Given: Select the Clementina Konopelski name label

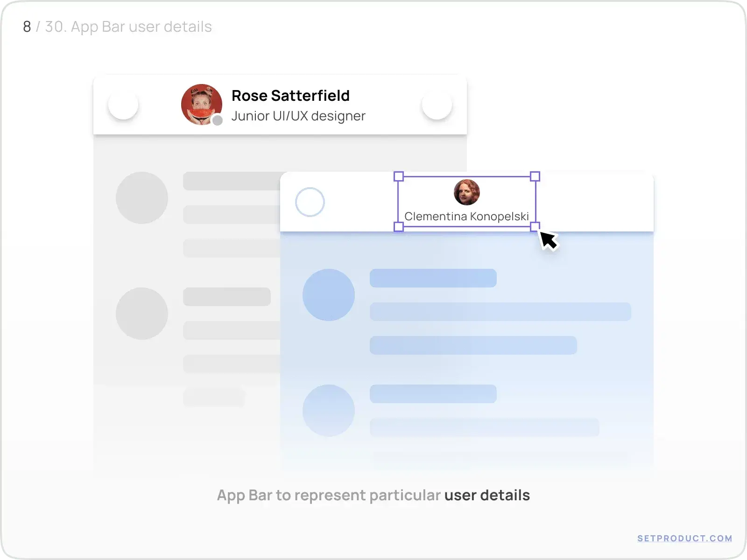Looking at the screenshot, I should (466, 217).
